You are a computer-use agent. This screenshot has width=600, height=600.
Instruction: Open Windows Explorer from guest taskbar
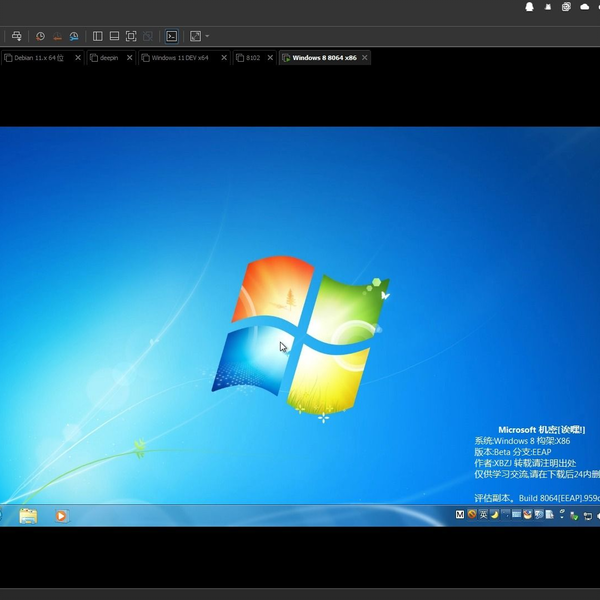(x=28, y=516)
